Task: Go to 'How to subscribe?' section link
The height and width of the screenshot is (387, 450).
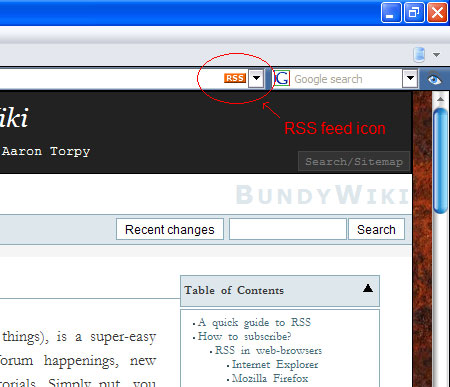Action: pyautogui.click(x=244, y=336)
